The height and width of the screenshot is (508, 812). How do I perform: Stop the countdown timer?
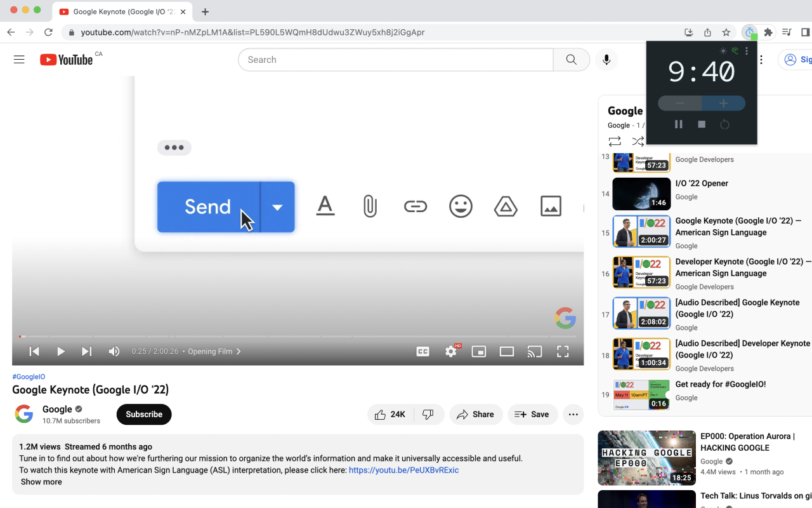click(702, 124)
